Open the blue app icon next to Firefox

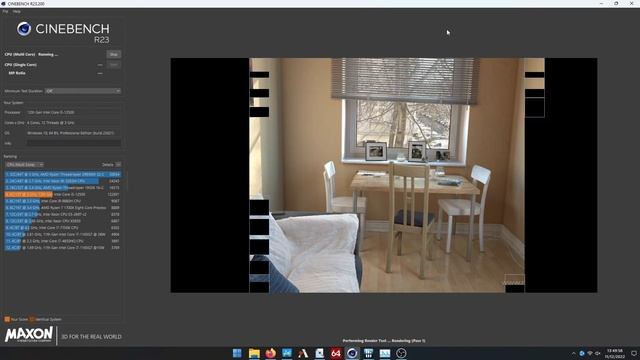click(x=287, y=353)
